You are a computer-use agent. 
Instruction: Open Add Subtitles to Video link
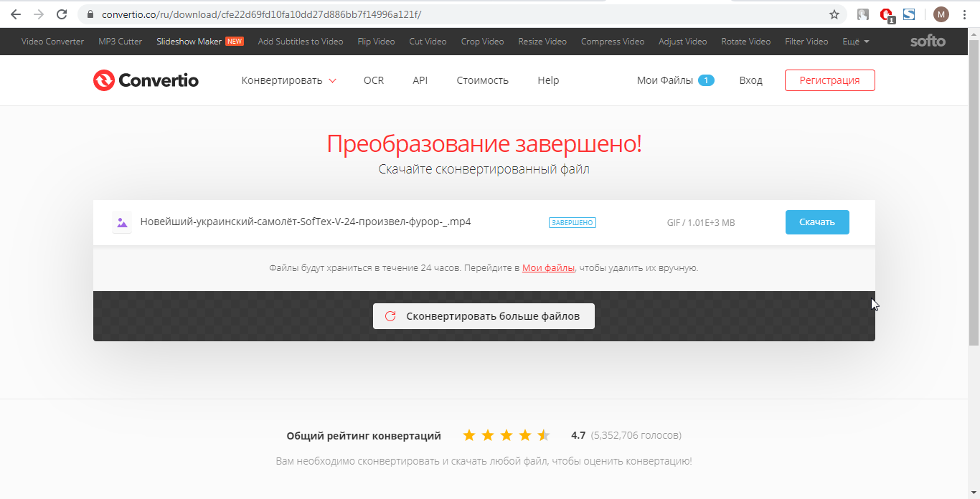point(301,42)
